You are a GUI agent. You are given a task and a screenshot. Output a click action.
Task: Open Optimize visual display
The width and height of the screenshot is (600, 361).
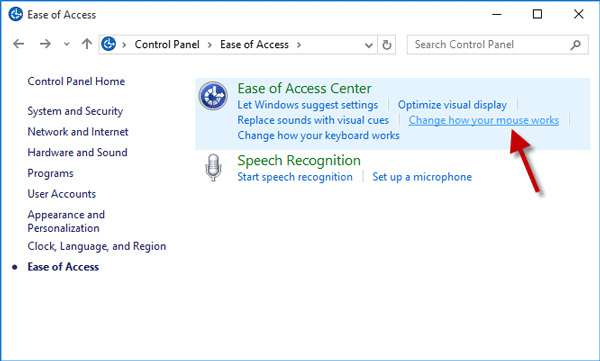coord(452,105)
